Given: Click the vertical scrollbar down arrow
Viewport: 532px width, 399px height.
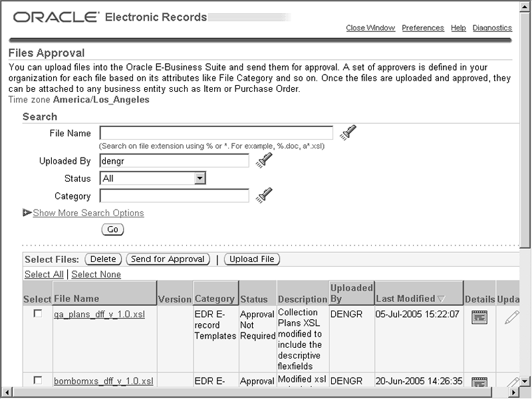Looking at the screenshot, I should coord(525,381).
